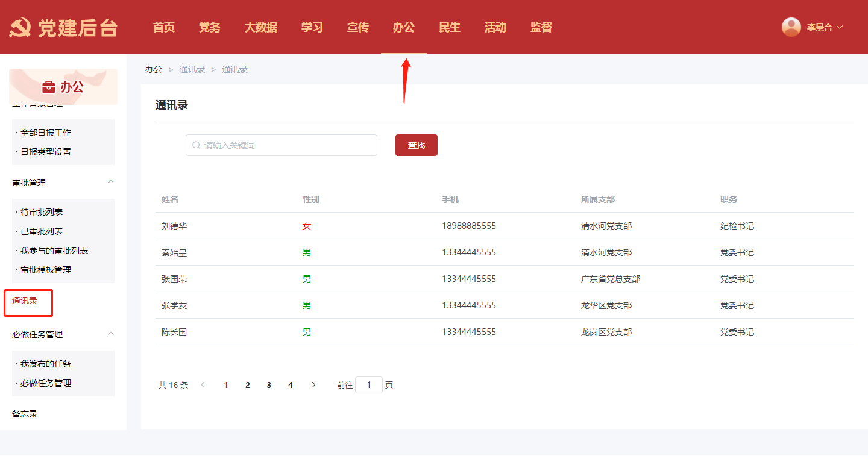Switch to the 党务 top navigation tab

pyautogui.click(x=209, y=27)
